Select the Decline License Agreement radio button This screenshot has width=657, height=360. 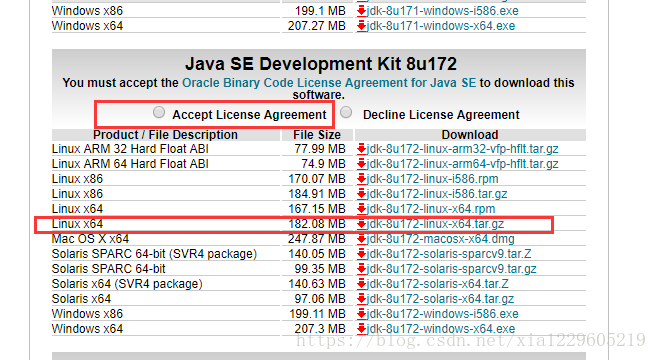[346, 112]
